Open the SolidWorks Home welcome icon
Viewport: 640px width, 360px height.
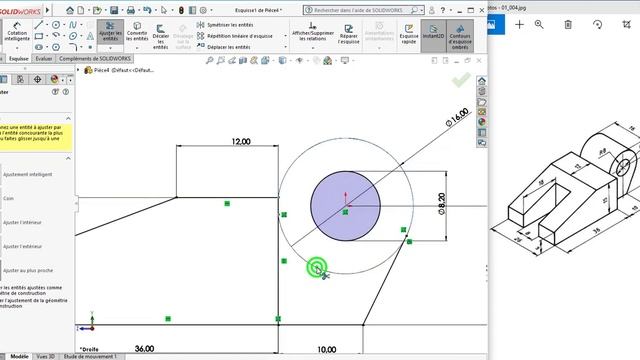[70, 10]
